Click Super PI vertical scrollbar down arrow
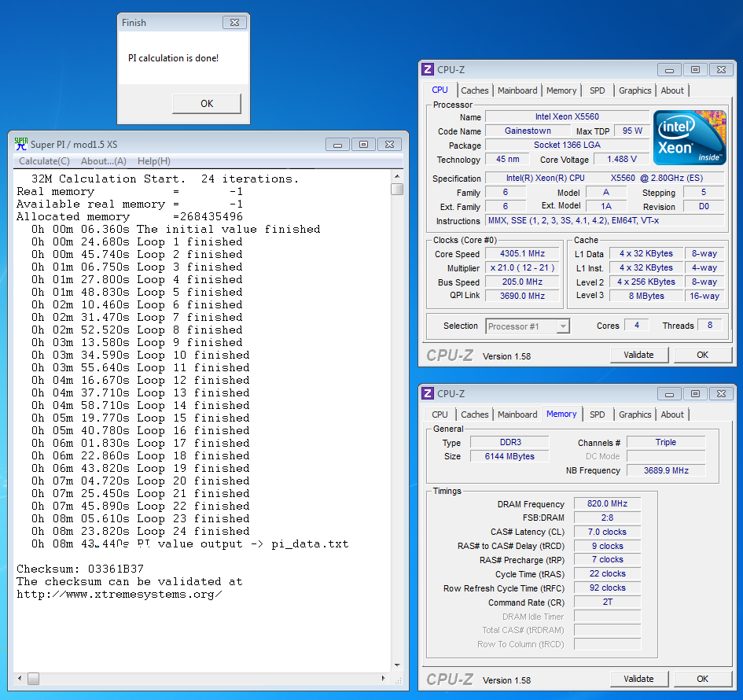 point(397,665)
